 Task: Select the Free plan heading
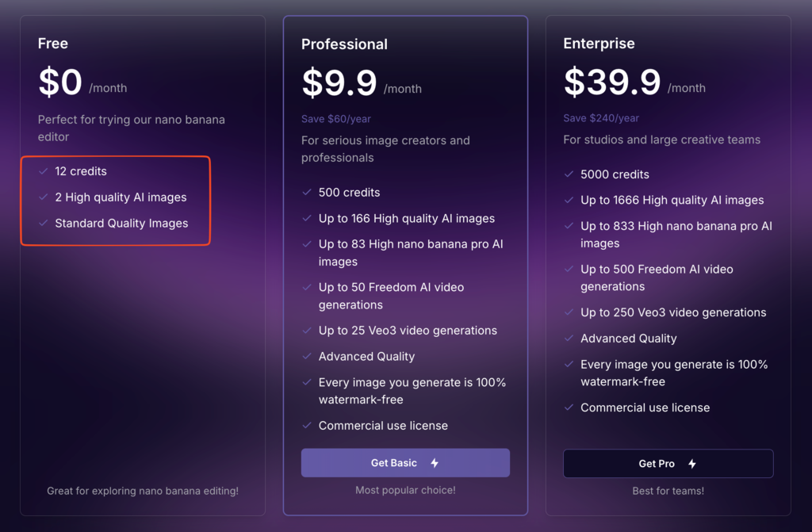tap(53, 44)
